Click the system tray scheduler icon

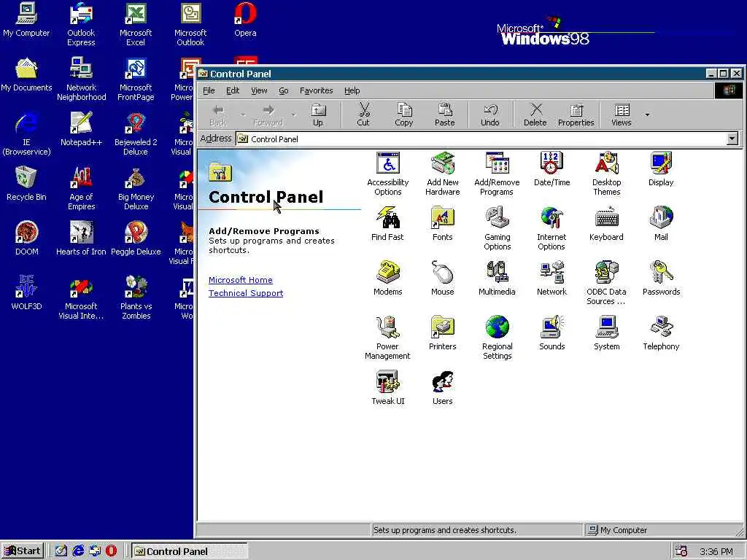click(x=681, y=551)
